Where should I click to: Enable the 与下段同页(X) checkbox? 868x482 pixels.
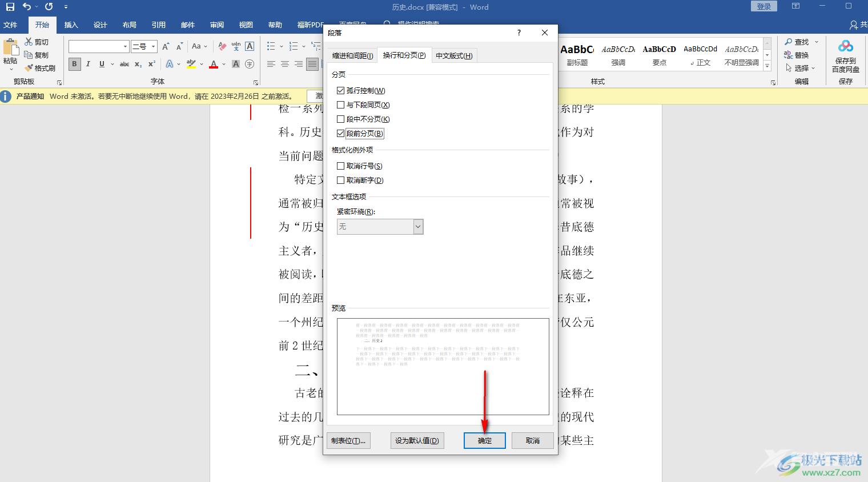[x=340, y=105]
